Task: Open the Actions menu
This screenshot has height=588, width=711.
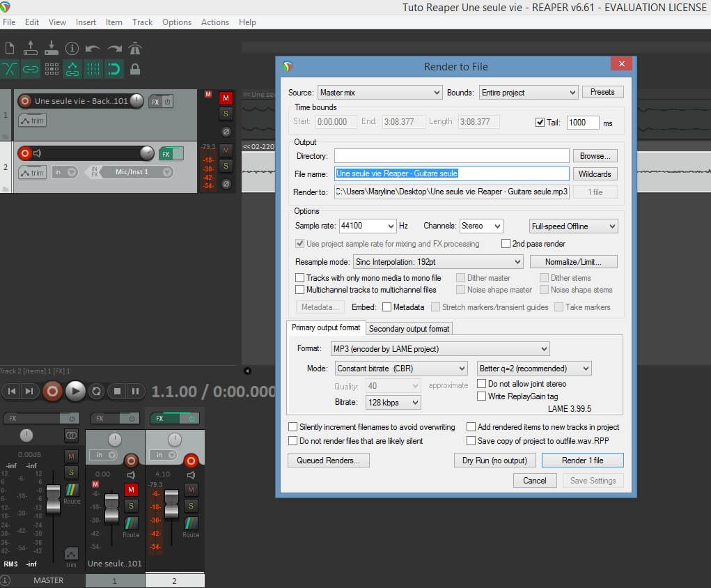Action: point(215,22)
